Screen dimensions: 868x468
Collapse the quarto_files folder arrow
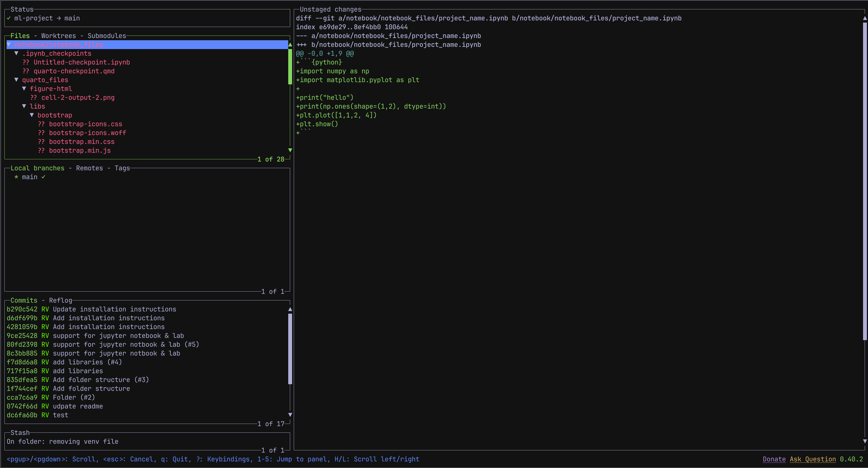16,80
